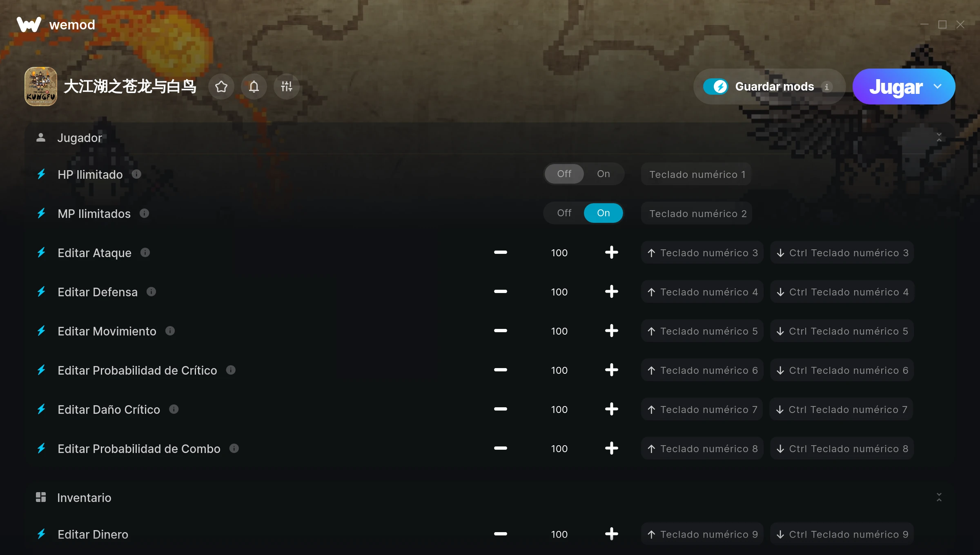Click the Ctrl Teclado numérico 5 hotkey
Viewport: 980px width, 555px height.
pos(842,331)
